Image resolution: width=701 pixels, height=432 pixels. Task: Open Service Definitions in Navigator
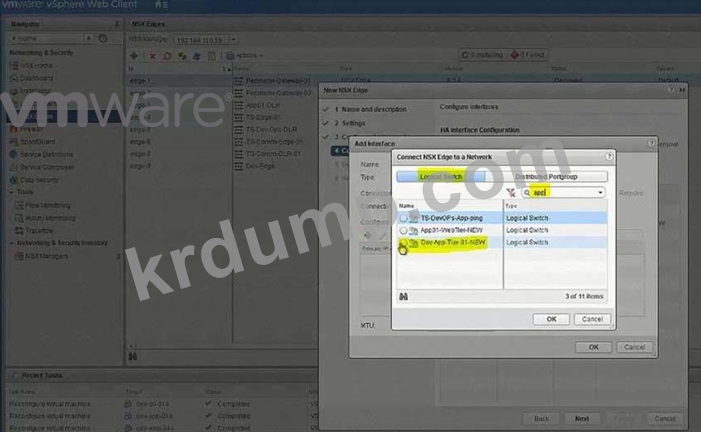tap(46, 154)
